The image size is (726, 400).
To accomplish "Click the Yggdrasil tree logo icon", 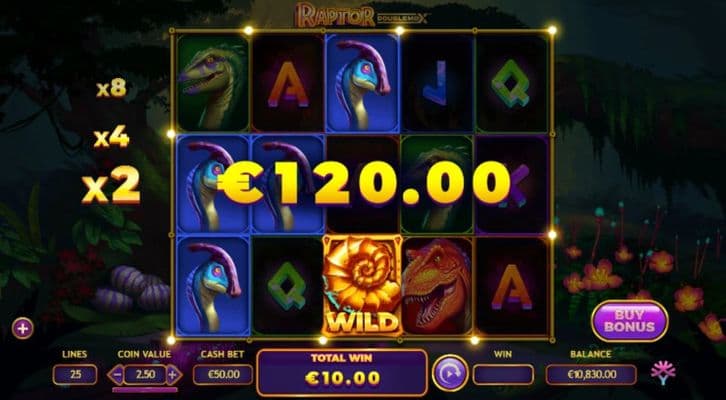I will coord(663,373).
